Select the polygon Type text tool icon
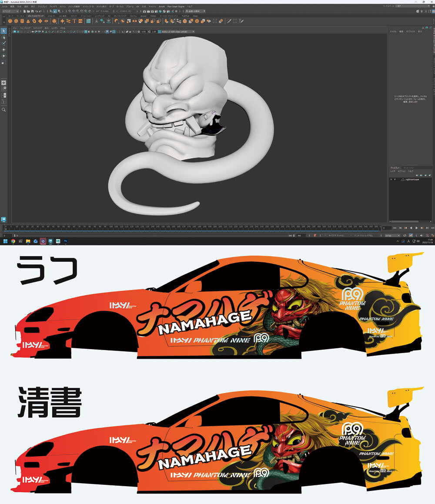Viewport: 435px width, 504px height. [x=74, y=21]
